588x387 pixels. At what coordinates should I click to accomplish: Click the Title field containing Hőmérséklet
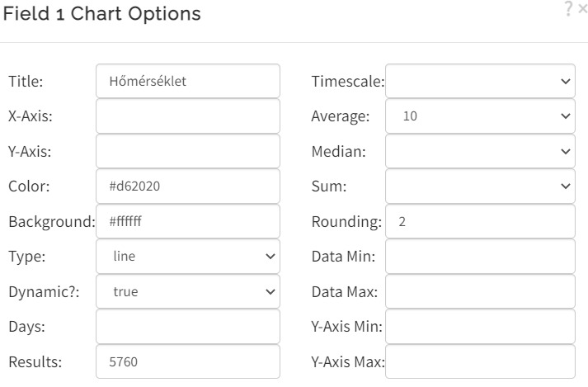(188, 81)
